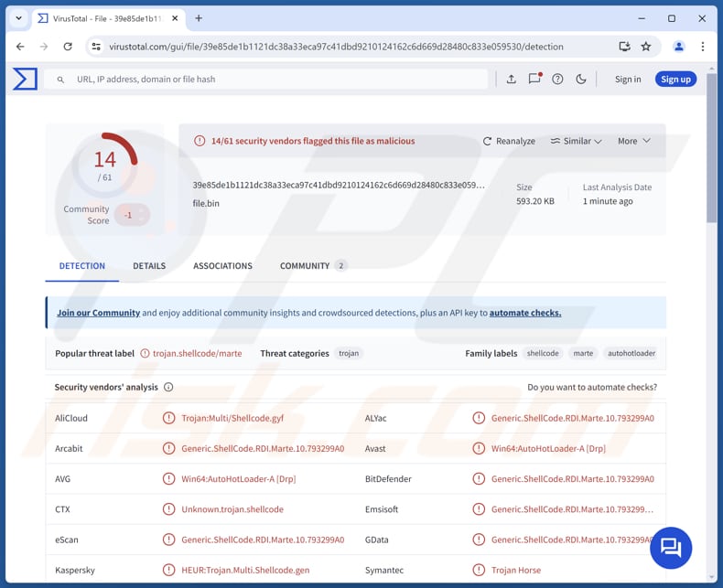Click the file hash text 39e85de1b...
This screenshot has width=723, height=588.
point(339,185)
